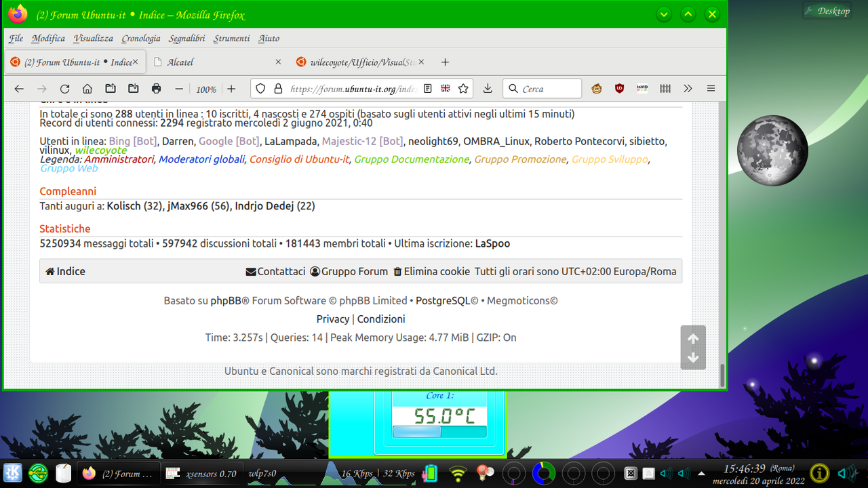Print the current page
868x488 pixels.
coord(157,89)
